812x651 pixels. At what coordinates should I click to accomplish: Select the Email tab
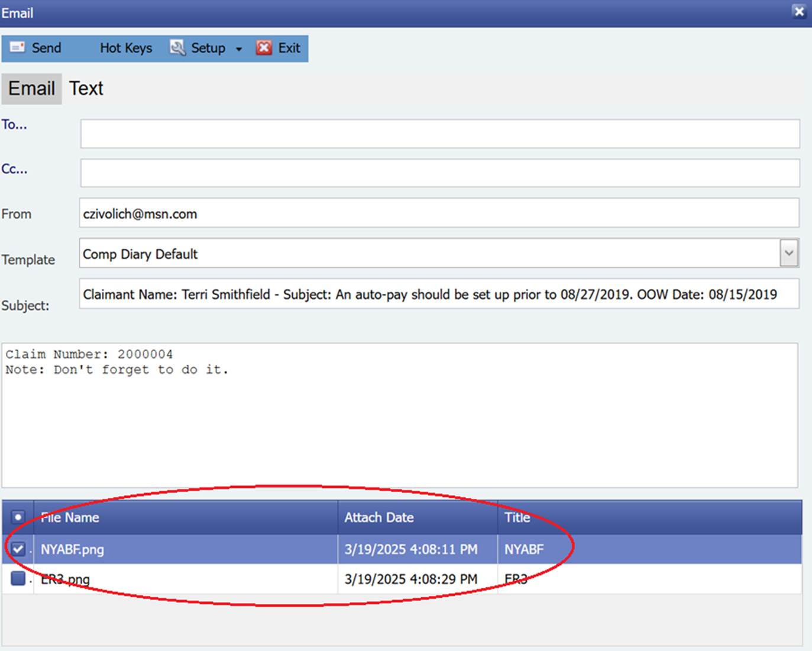tap(31, 89)
